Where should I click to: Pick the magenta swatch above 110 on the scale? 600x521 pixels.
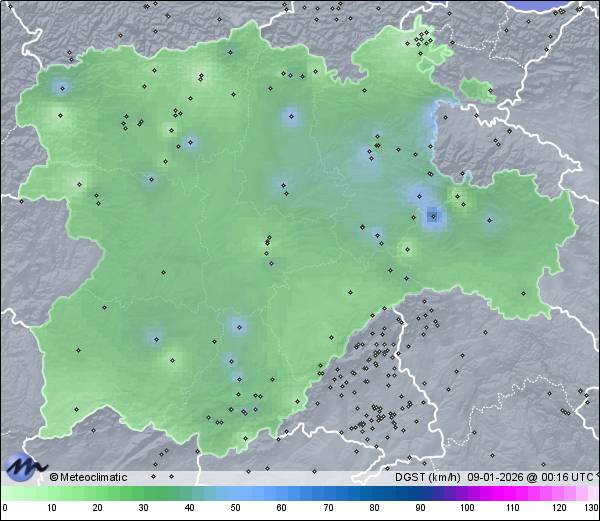point(513,494)
